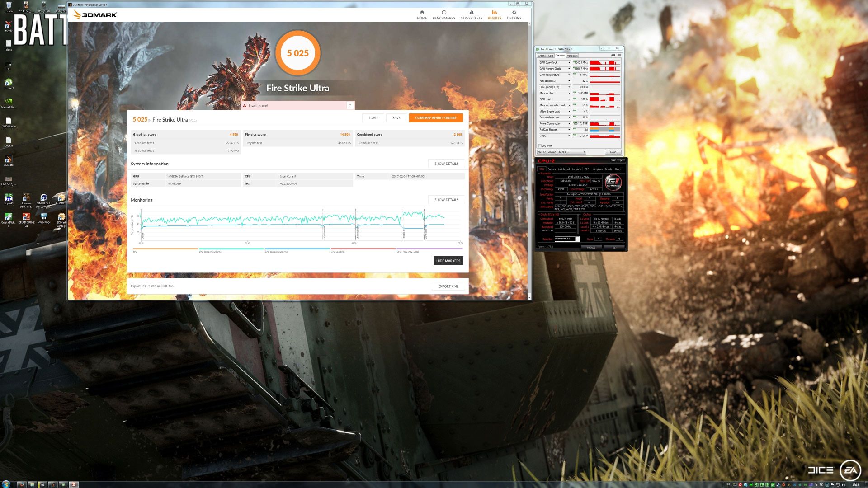Click the LOAD result button

(x=373, y=118)
